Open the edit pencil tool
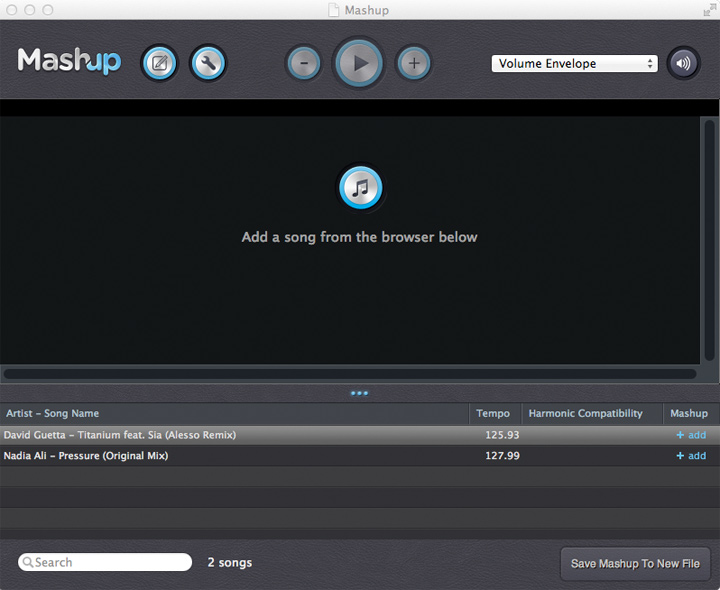720x590 pixels. click(x=159, y=63)
